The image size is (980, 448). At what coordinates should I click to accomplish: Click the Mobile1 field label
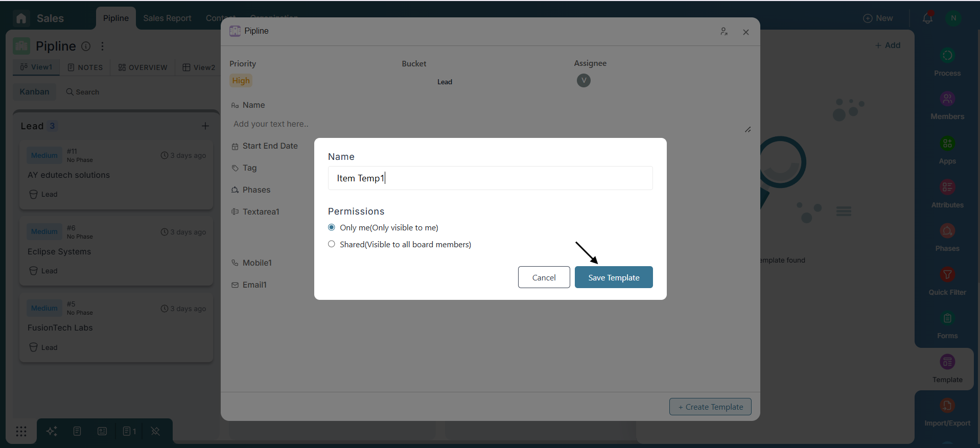(257, 263)
